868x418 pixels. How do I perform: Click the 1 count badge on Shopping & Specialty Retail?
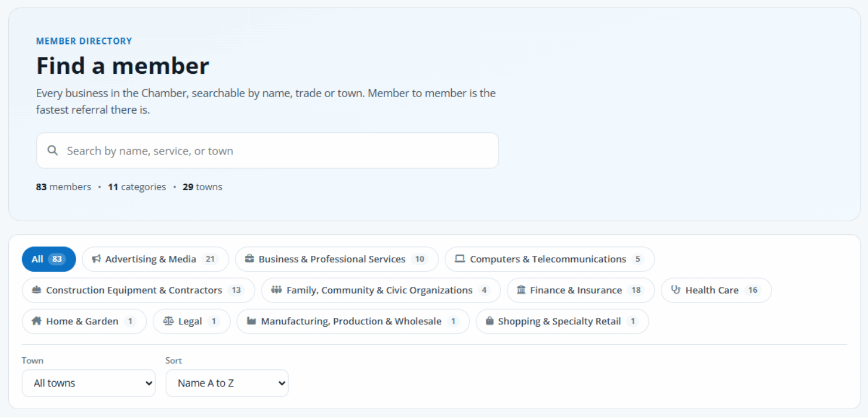[632, 321]
